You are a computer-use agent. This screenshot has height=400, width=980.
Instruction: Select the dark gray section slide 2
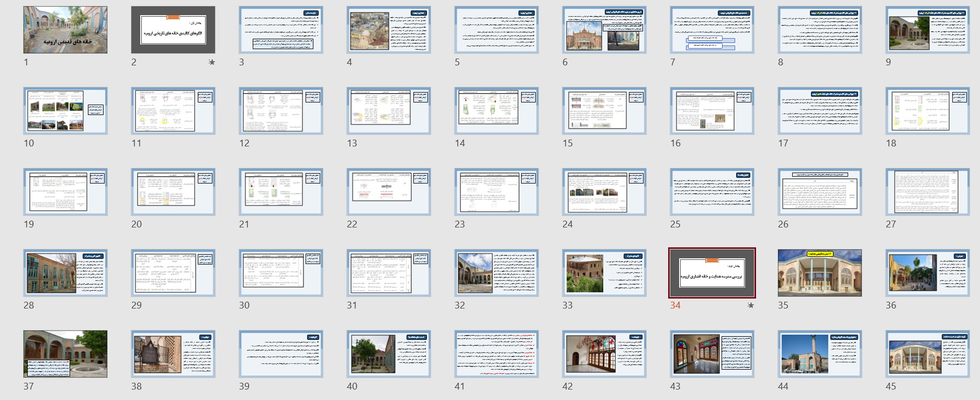tap(173, 30)
